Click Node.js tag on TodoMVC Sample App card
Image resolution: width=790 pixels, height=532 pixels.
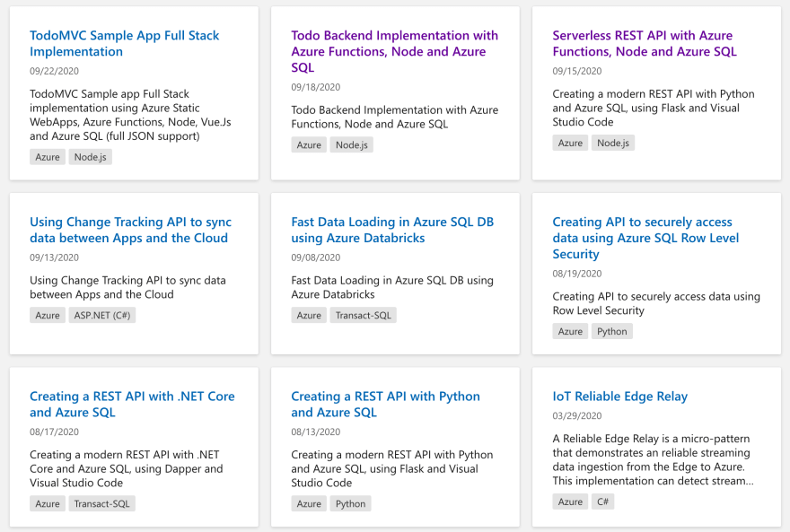(x=90, y=157)
